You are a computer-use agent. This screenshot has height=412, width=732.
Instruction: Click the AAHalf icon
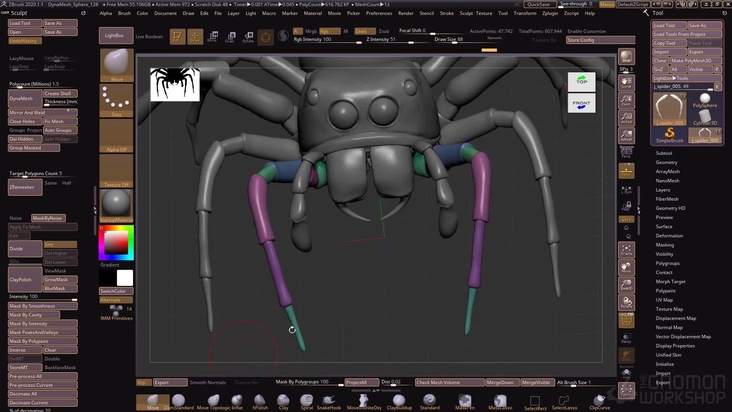626,136
